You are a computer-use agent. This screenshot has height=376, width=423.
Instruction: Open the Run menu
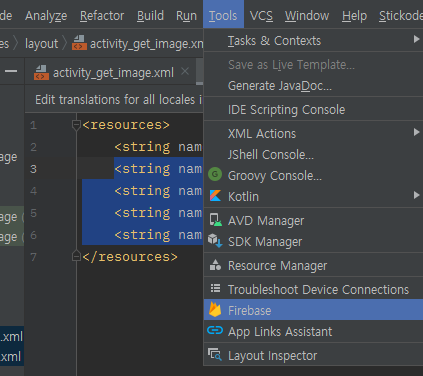coord(186,15)
